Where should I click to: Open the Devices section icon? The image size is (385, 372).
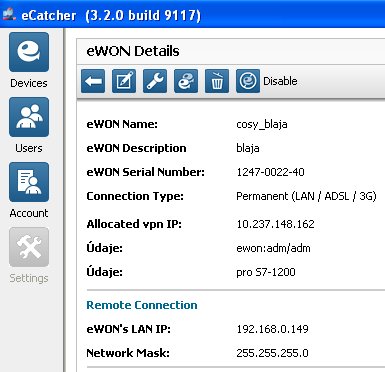point(29,52)
